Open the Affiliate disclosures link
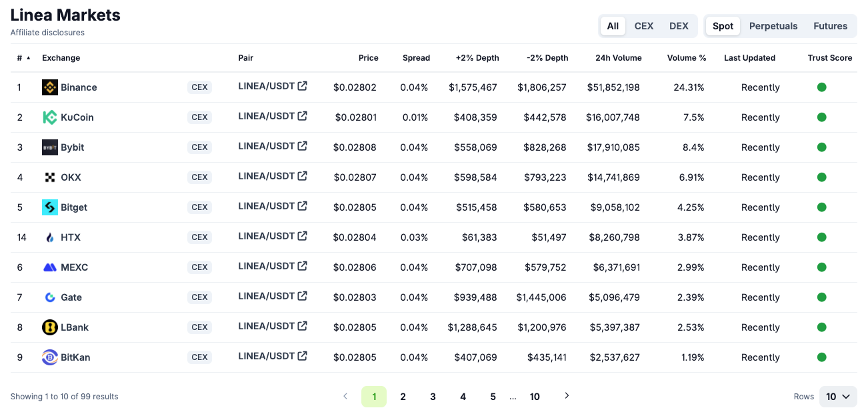This screenshot has width=868, height=414. tap(47, 33)
